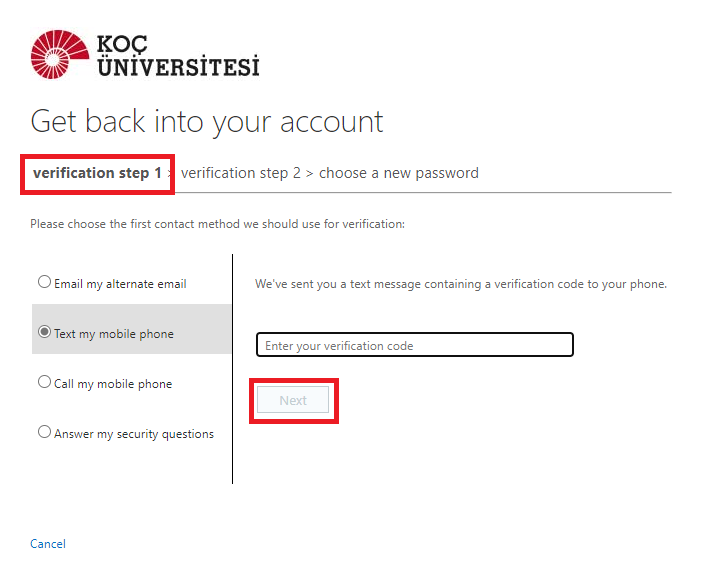Click the 'Get back into your account' heading
The image size is (714, 563).
[x=207, y=121]
